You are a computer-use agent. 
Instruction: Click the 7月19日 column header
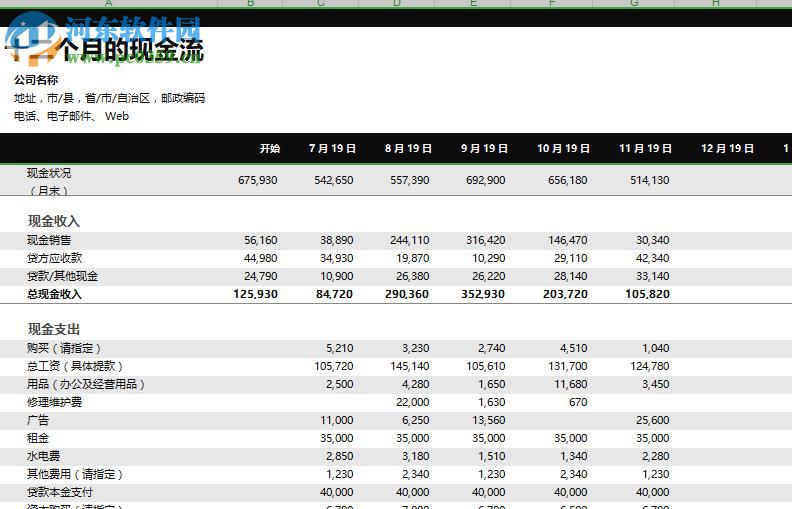332,148
